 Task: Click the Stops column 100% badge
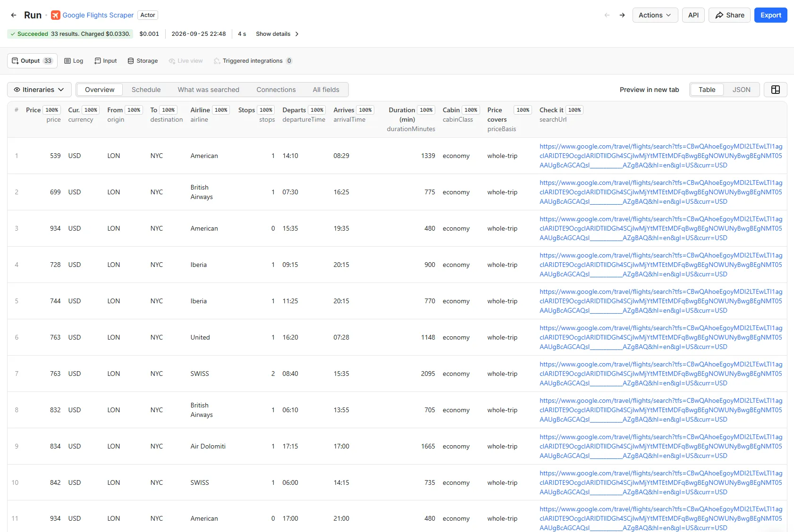(x=266, y=110)
